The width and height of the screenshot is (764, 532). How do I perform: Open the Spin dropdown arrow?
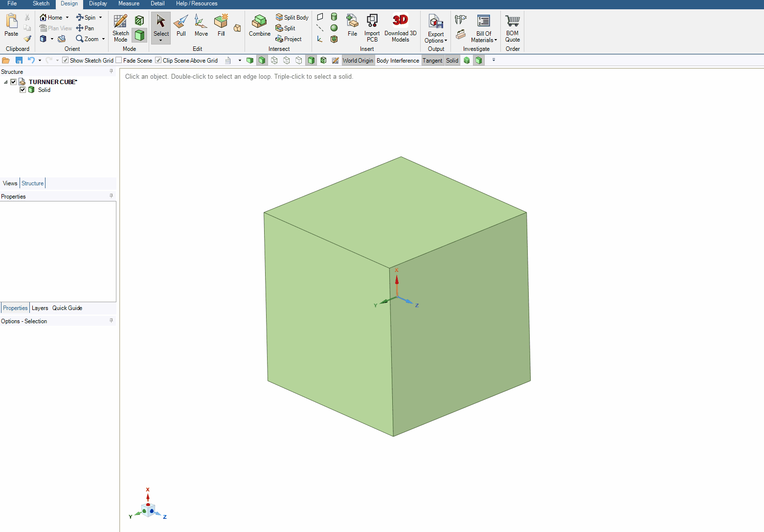101,18
